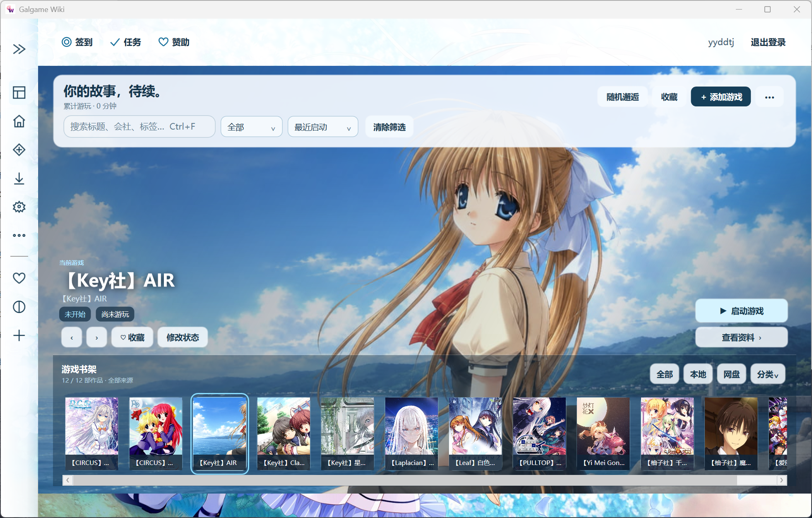The height and width of the screenshot is (518, 812).
Task: Open settings gear in sidebar
Action: click(x=19, y=207)
